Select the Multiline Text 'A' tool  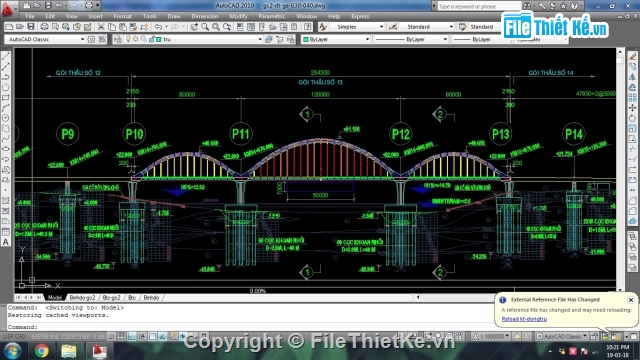tap(6, 242)
